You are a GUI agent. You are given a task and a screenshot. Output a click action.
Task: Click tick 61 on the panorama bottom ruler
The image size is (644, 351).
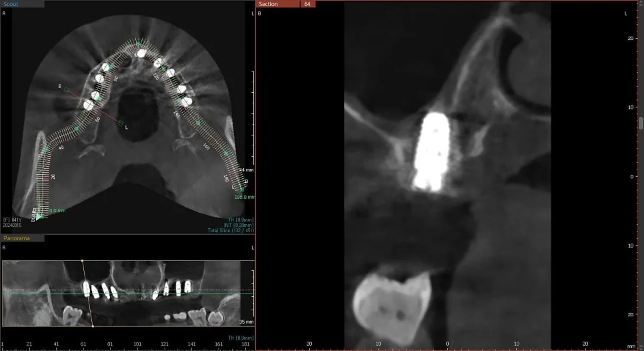pyautogui.click(x=83, y=344)
